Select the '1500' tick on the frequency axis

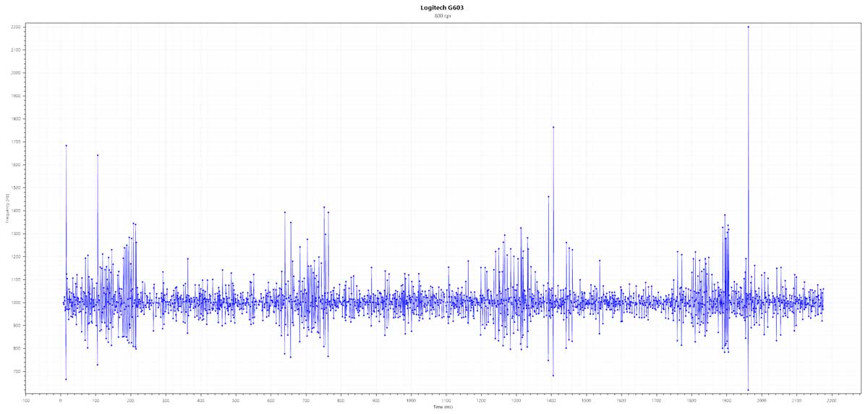click(16, 188)
